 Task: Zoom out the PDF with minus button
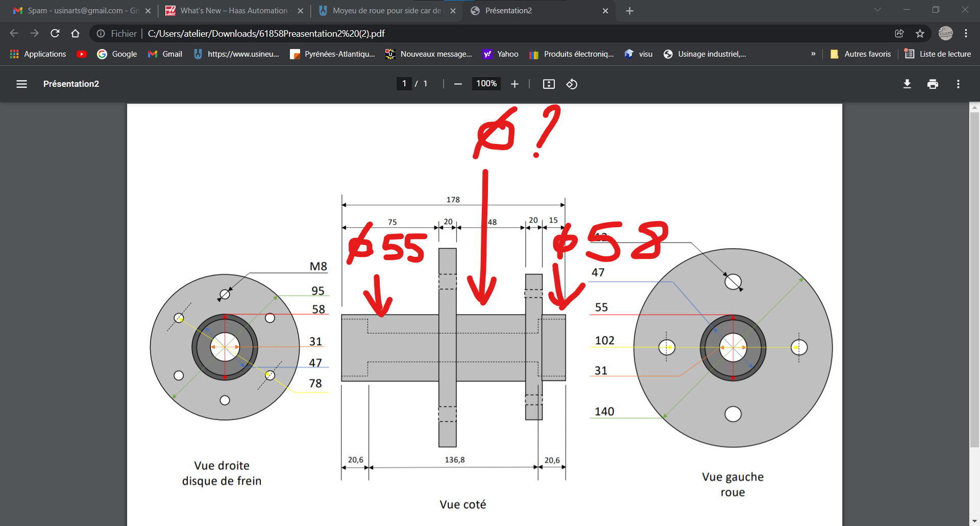click(x=458, y=84)
